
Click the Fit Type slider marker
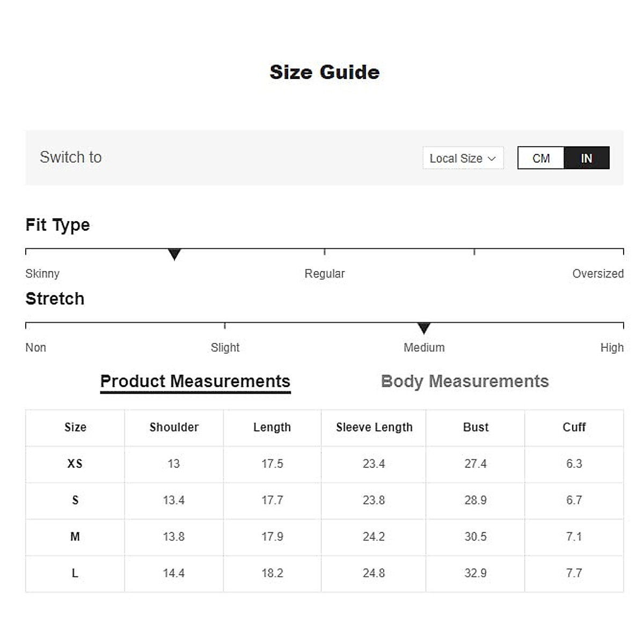coord(174,254)
